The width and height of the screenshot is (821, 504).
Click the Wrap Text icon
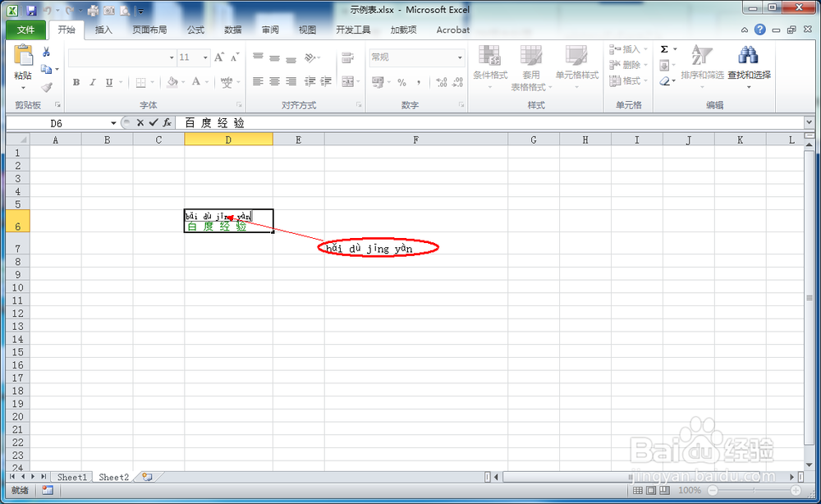347,57
